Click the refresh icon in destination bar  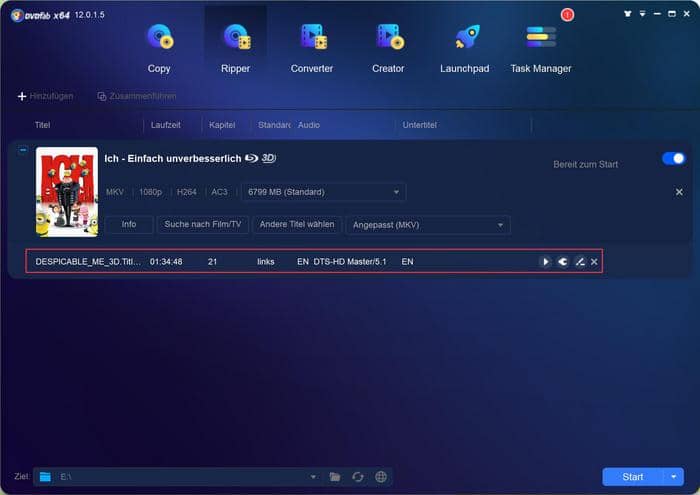(358, 477)
